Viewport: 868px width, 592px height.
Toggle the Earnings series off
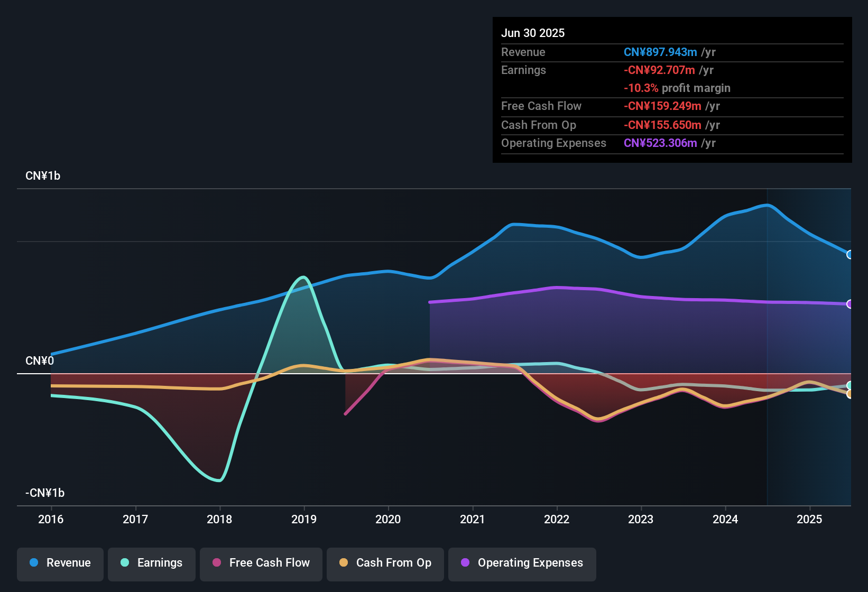151,563
